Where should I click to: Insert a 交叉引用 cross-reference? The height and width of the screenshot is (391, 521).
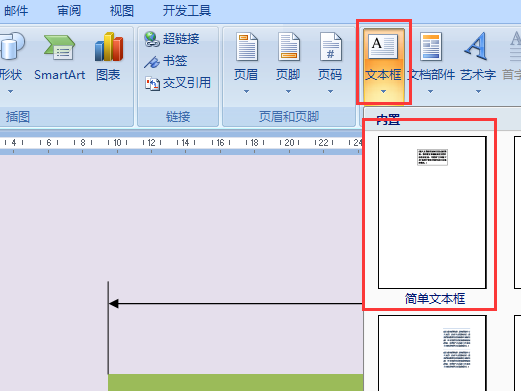[x=178, y=83]
